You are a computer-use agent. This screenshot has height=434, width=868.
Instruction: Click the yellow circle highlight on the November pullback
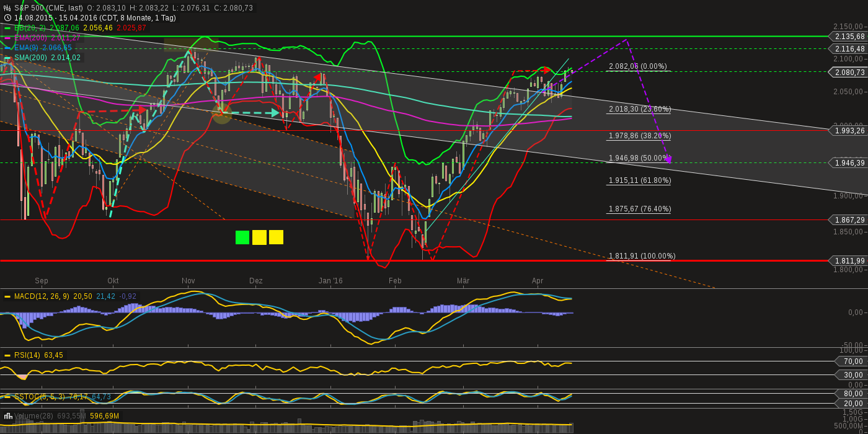coord(222,113)
